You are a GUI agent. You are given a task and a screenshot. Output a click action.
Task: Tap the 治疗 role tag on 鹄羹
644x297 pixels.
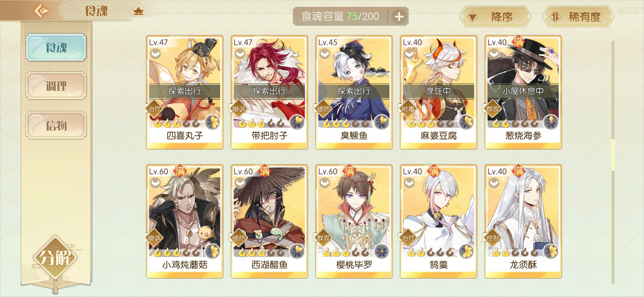click(x=408, y=238)
